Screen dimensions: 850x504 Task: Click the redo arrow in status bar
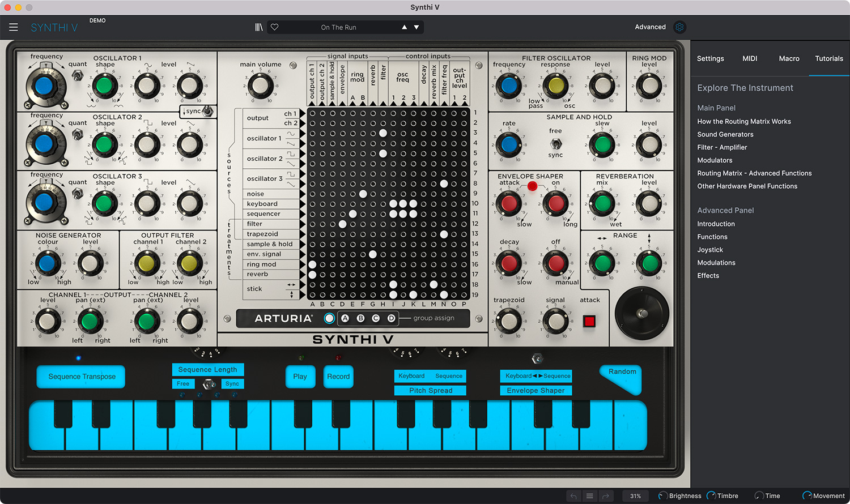click(606, 496)
